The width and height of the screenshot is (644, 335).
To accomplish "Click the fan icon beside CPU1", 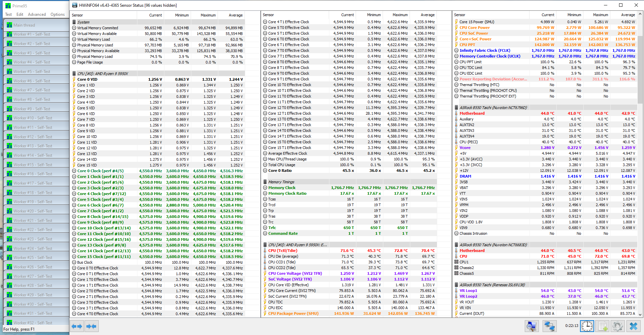I will 456,262.
